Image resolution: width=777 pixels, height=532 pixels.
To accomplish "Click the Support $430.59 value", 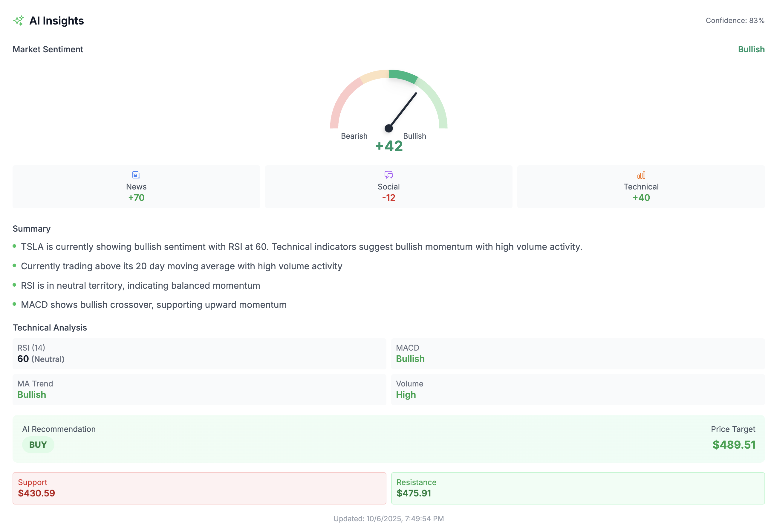I will (x=36, y=493).
